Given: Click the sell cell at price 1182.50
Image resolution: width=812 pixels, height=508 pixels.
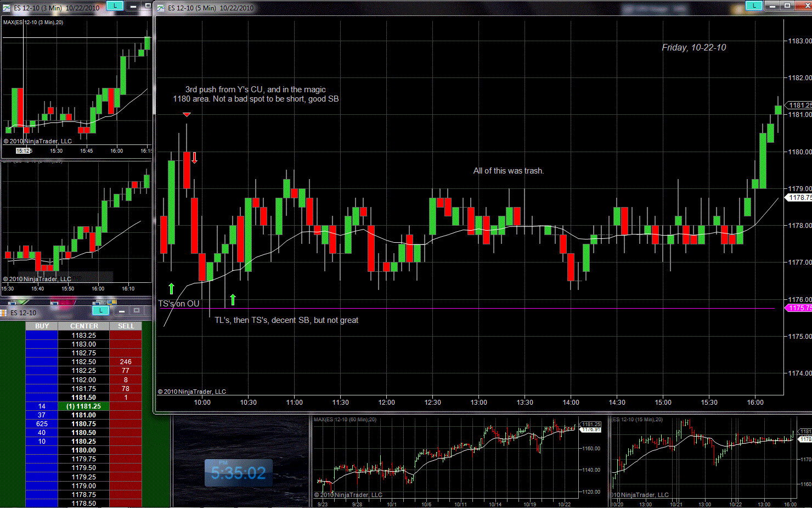Looking at the screenshot, I should (126, 362).
